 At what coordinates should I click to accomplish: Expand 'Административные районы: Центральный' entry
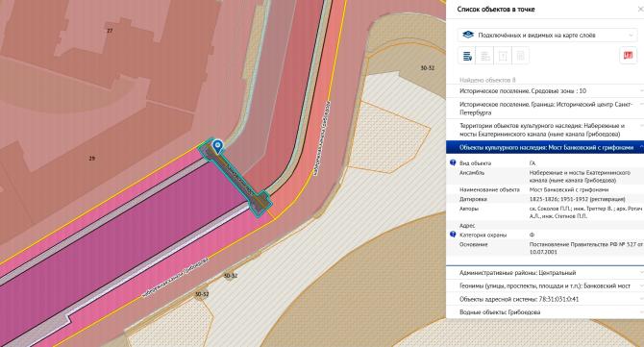point(545,273)
